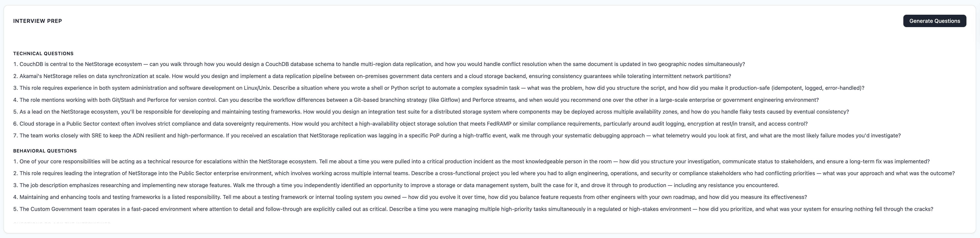This screenshot has width=980, height=238.
Task: Select the BEHAVIORAL QUESTIONS section heading
Action: pos(45,151)
